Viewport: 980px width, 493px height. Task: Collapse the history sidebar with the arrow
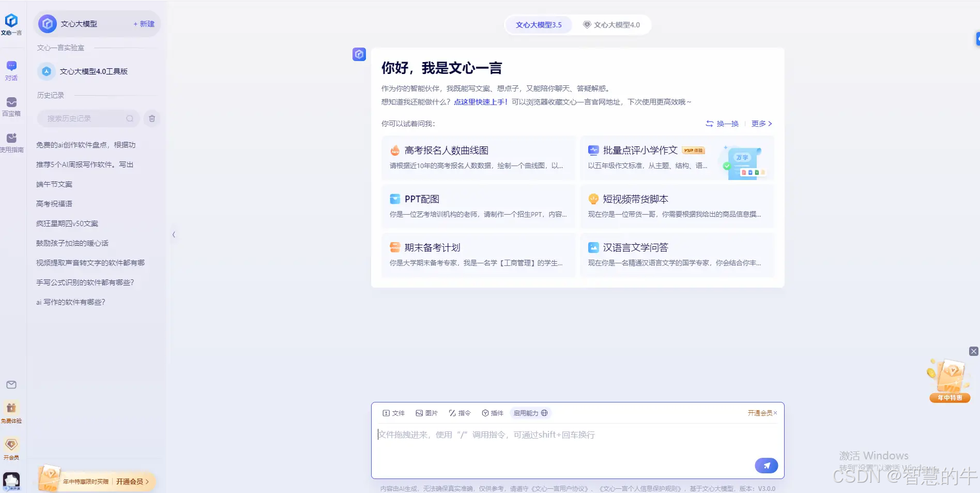(x=174, y=234)
